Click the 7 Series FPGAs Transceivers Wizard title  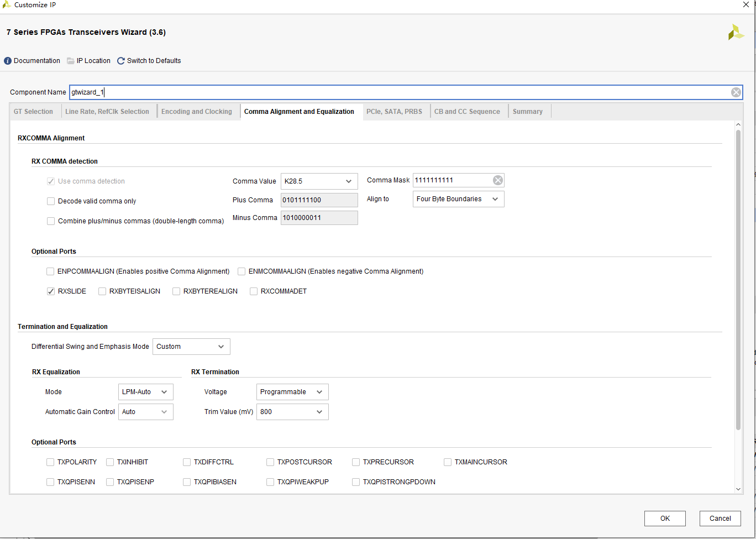(x=86, y=32)
